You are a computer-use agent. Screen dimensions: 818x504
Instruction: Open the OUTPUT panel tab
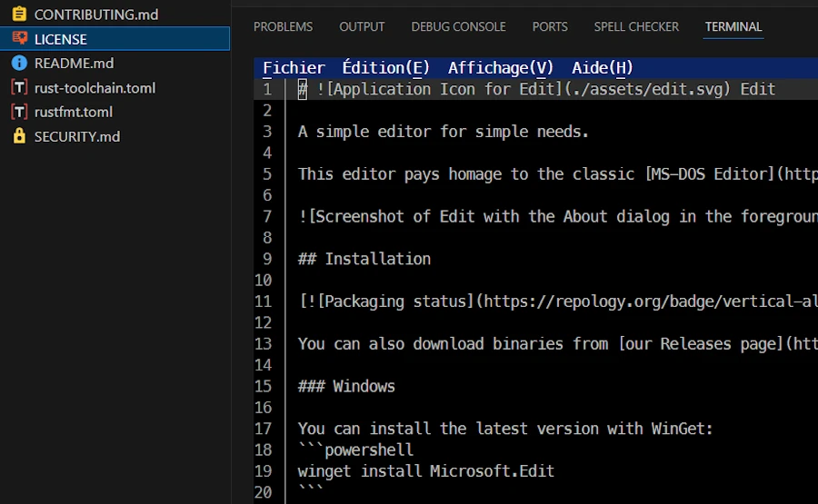tap(362, 27)
